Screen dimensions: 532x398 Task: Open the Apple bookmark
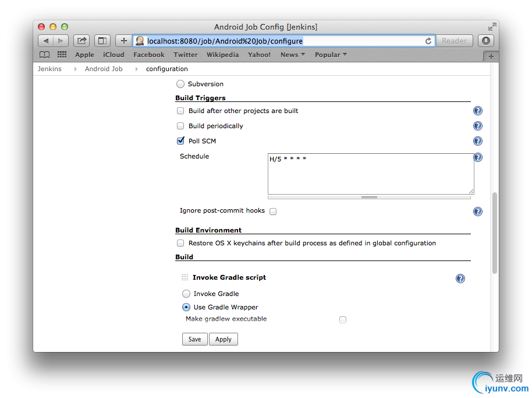(x=84, y=55)
